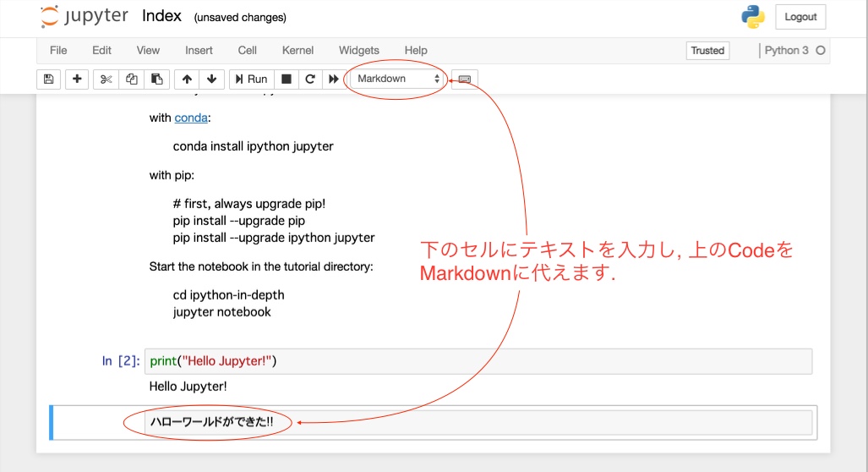Open the Help menu
The image size is (868, 472).
click(416, 51)
